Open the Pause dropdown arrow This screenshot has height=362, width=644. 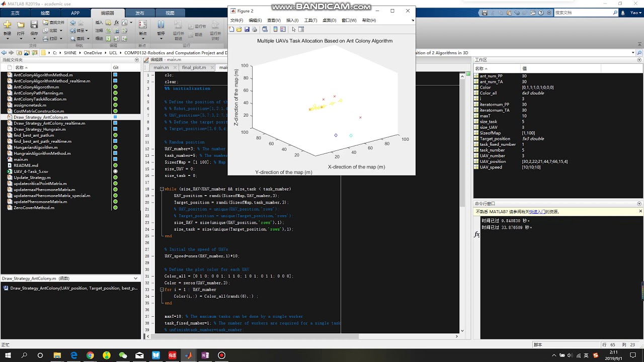[161, 39]
